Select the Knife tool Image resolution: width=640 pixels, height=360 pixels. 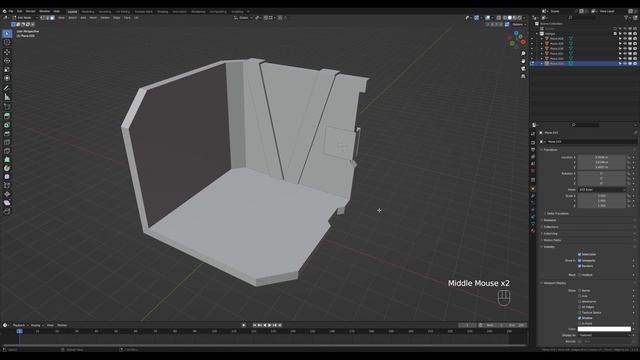point(7,151)
